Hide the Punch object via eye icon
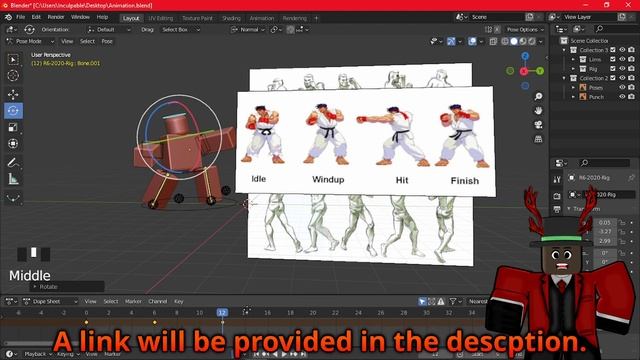 [622, 97]
